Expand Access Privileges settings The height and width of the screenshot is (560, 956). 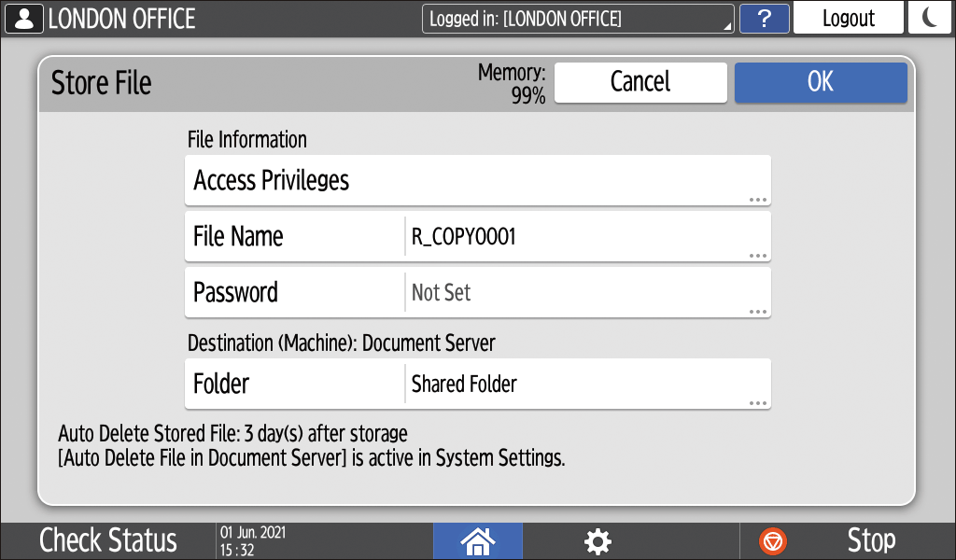(478, 180)
